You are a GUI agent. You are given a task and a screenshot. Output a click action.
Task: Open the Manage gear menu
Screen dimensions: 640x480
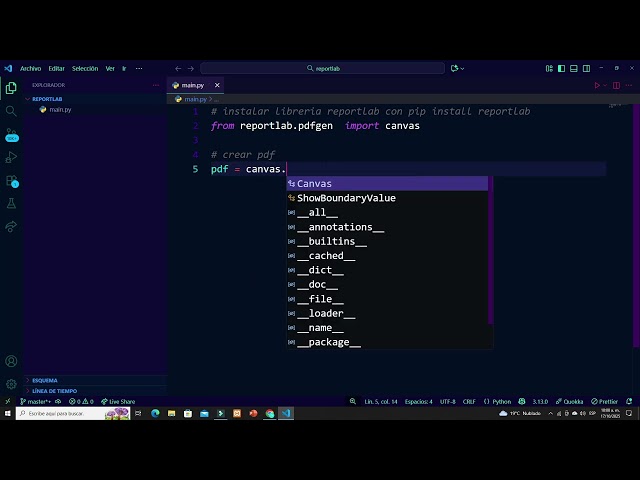(11, 384)
